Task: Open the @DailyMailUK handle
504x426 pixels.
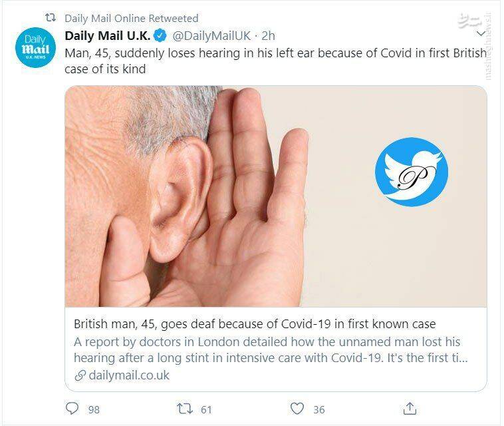Action: 211,35
